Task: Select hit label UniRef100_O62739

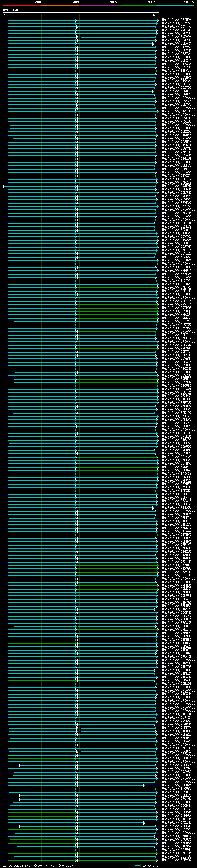Action: [176, 67]
